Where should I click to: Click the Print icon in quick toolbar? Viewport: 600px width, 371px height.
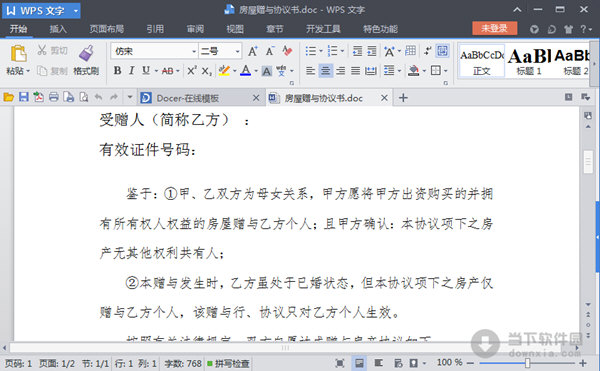[x=54, y=98]
